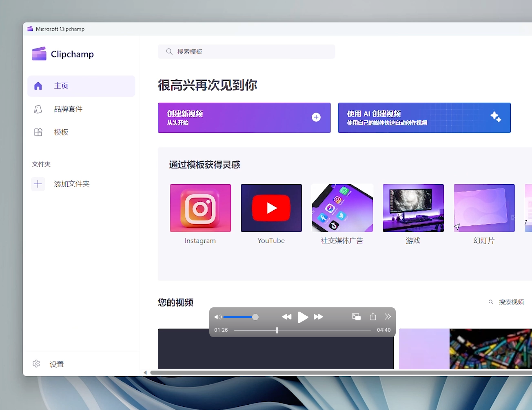Click the plus icon to 添加文件夹
Viewport: 532px width, 410px height.
(38, 184)
